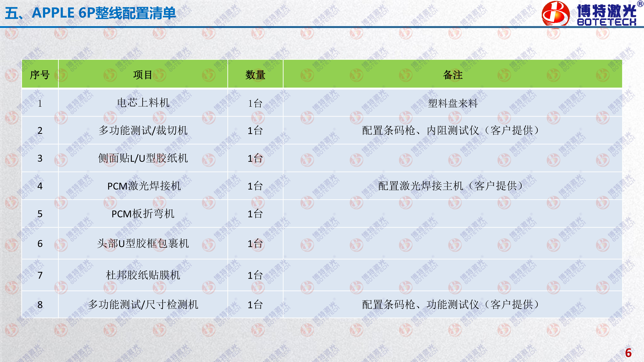
Task: Click serial number '4' in the PCM激光焊接机 row
Action: pyautogui.click(x=40, y=186)
